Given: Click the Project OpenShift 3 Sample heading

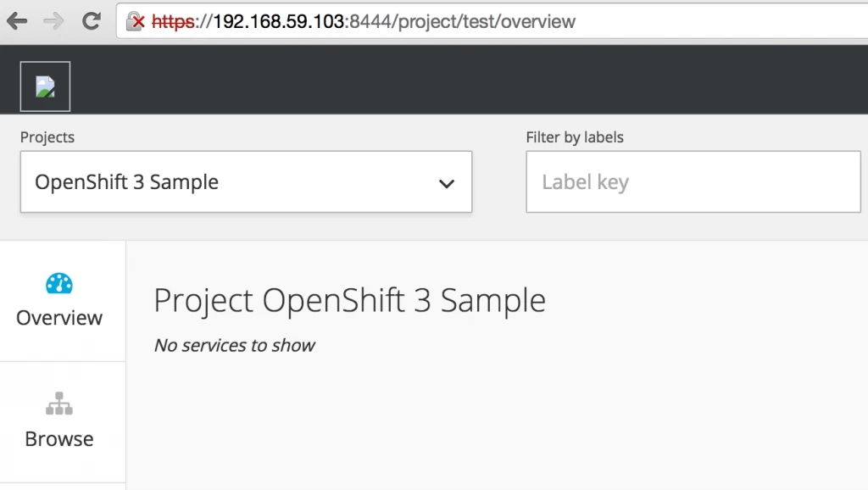Looking at the screenshot, I should pyautogui.click(x=350, y=300).
